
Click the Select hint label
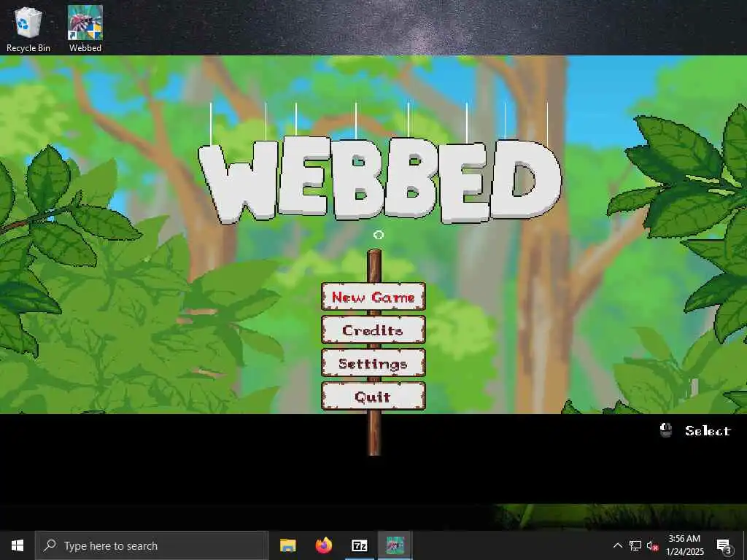coord(708,430)
